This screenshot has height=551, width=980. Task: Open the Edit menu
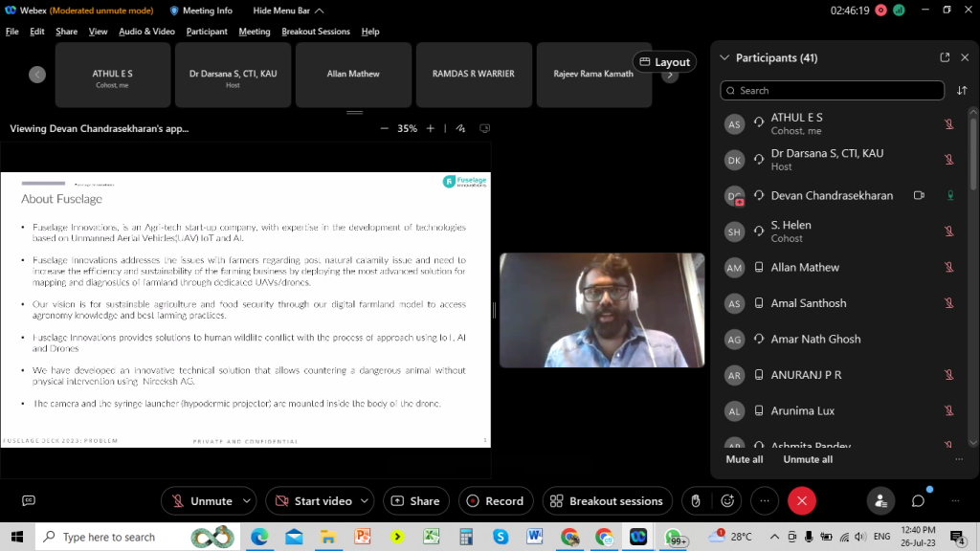(x=37, y=32)
